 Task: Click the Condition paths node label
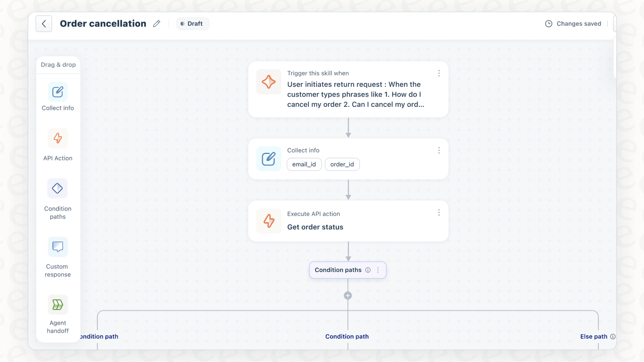(x=338, y=270)
